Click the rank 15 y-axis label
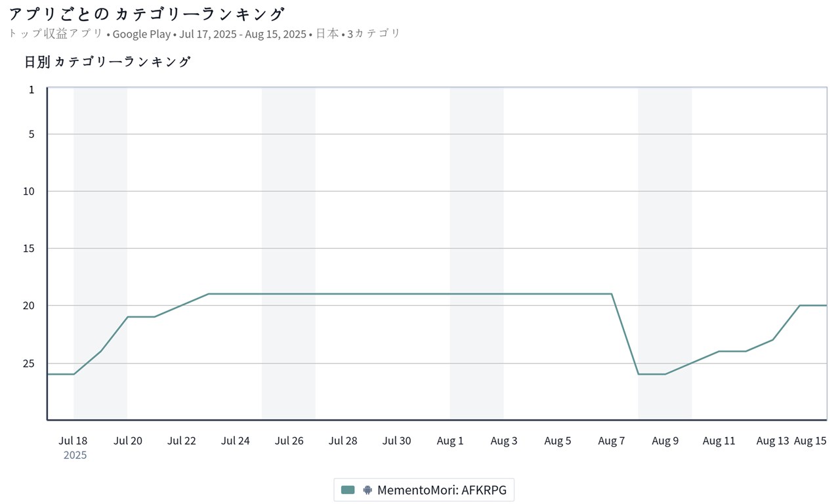Viewport: 840px width, 504px height. (x=29, y=248)
